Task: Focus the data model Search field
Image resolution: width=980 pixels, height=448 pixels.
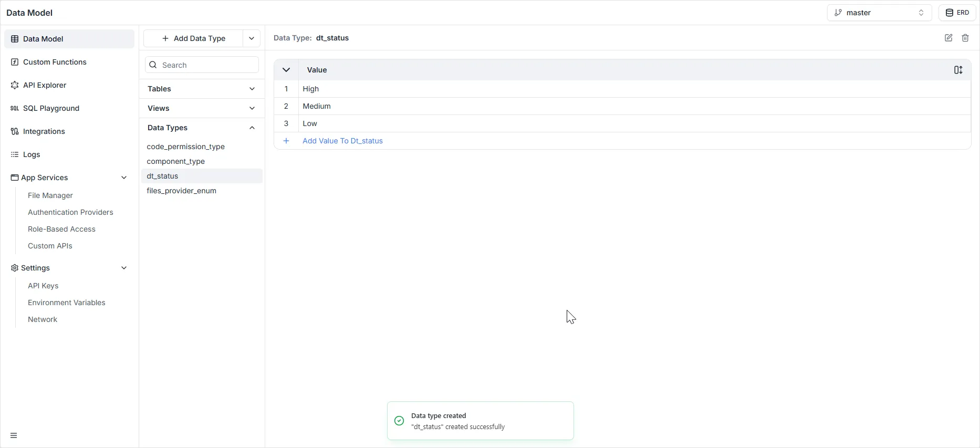Action: (208, 65)
